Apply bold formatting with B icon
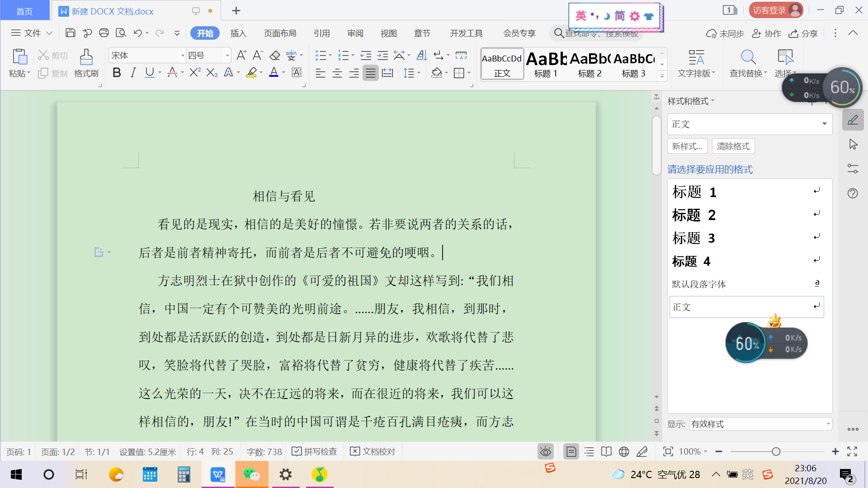 coord(117,73)
